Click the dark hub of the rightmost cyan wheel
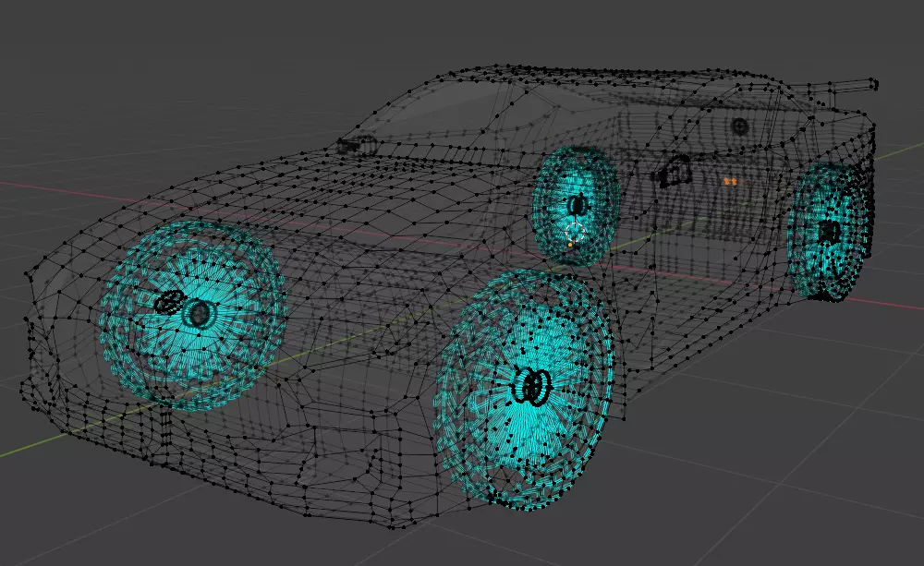The width and height of the screenshot is (924, 566). pos(829,231)
